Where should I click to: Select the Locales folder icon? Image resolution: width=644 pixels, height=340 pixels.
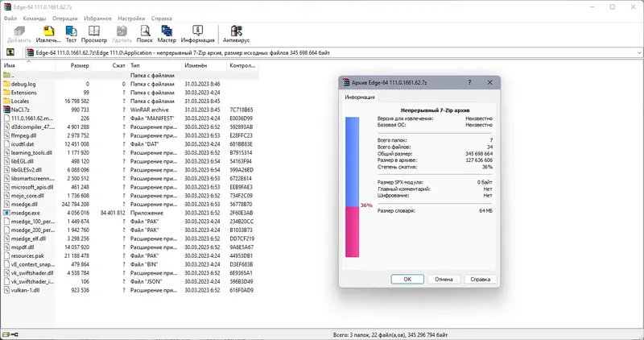pyautogui.click(x=6, y=102)
